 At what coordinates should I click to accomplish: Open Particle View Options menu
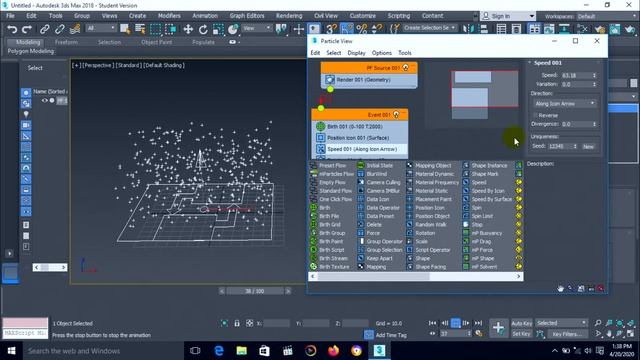[x=382, y=53]
